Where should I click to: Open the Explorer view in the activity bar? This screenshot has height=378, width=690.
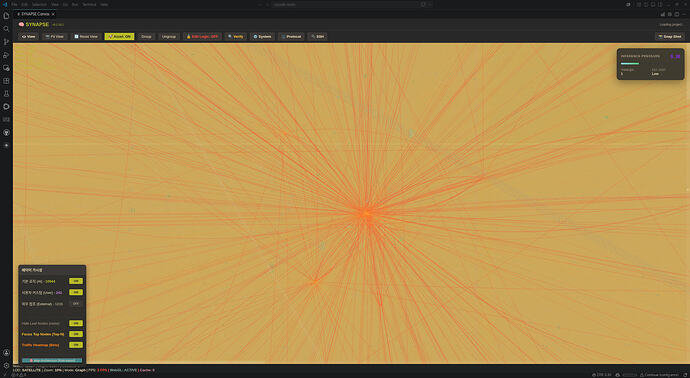point(6,16)
